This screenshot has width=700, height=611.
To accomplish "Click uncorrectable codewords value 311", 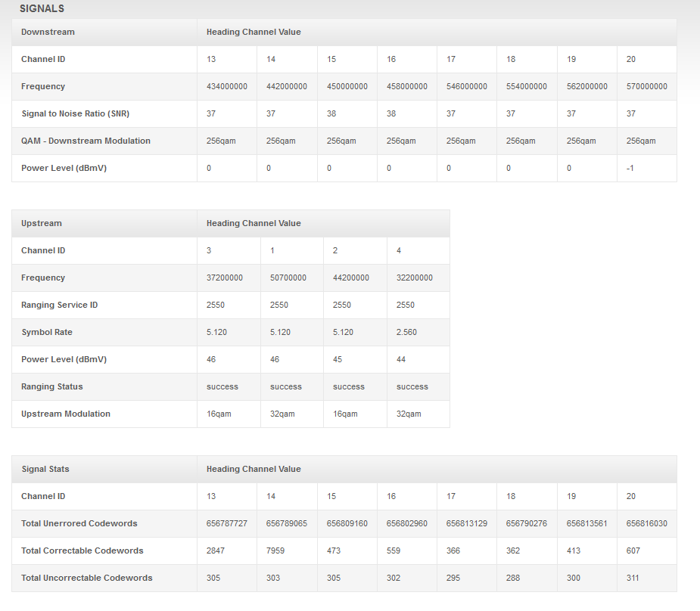I will point(633,578).
